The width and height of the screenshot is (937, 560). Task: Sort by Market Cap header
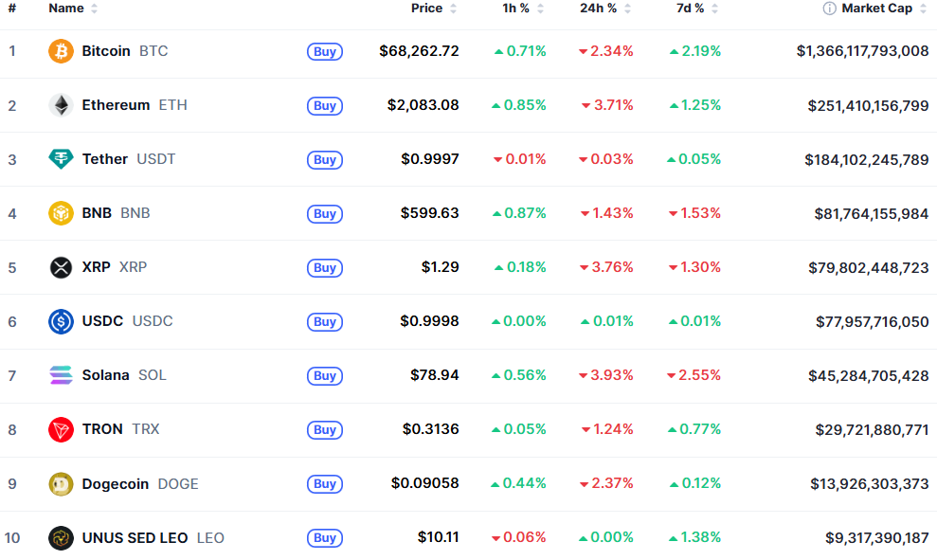pos(876,9)
